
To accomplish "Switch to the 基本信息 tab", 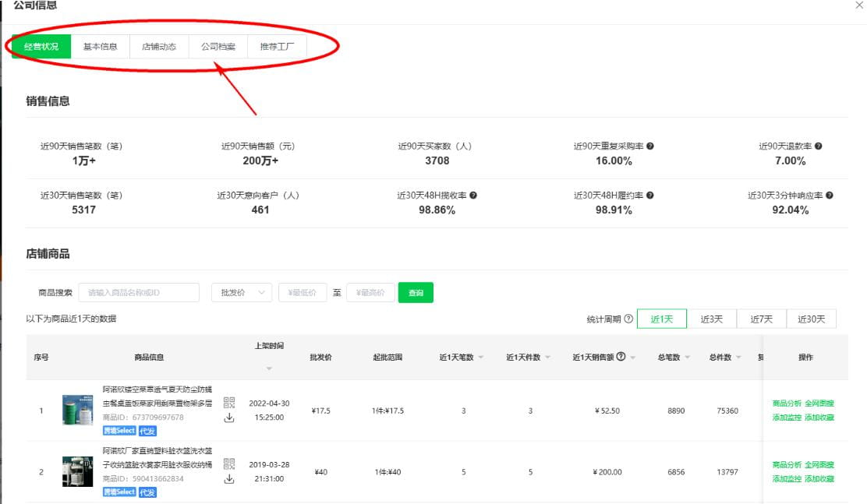I will 101,47.
